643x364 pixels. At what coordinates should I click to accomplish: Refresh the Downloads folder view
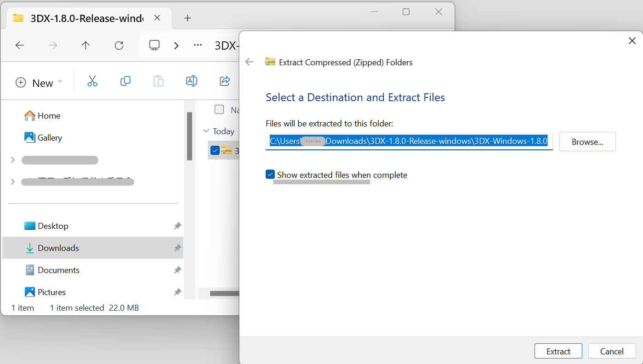[119, 45]
